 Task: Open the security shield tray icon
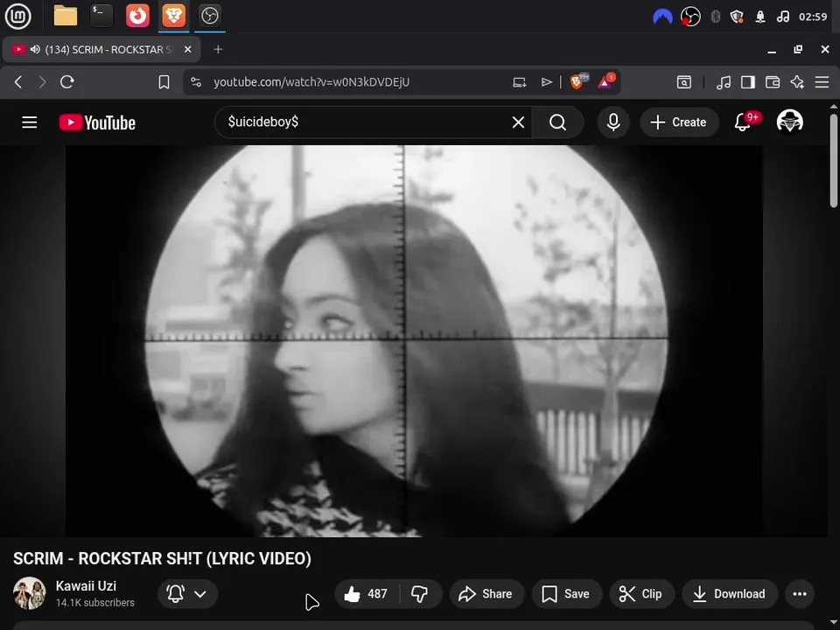point(737,17)
